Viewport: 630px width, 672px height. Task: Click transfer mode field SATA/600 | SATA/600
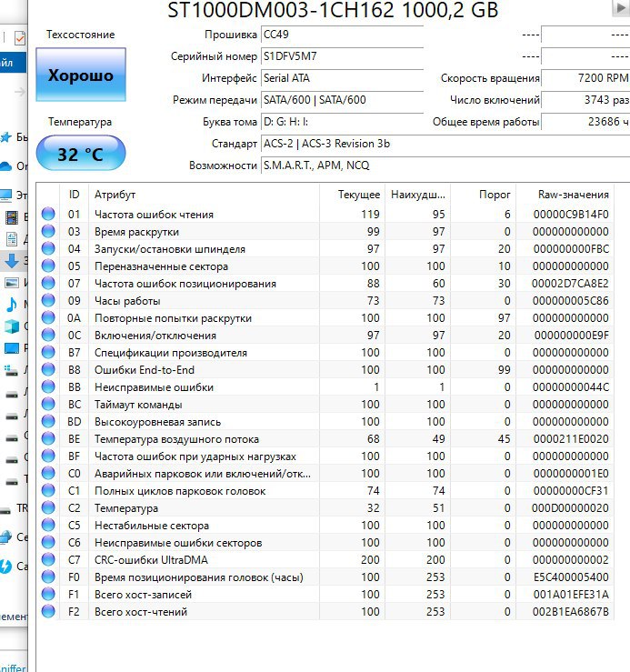[x=342, y=100]
